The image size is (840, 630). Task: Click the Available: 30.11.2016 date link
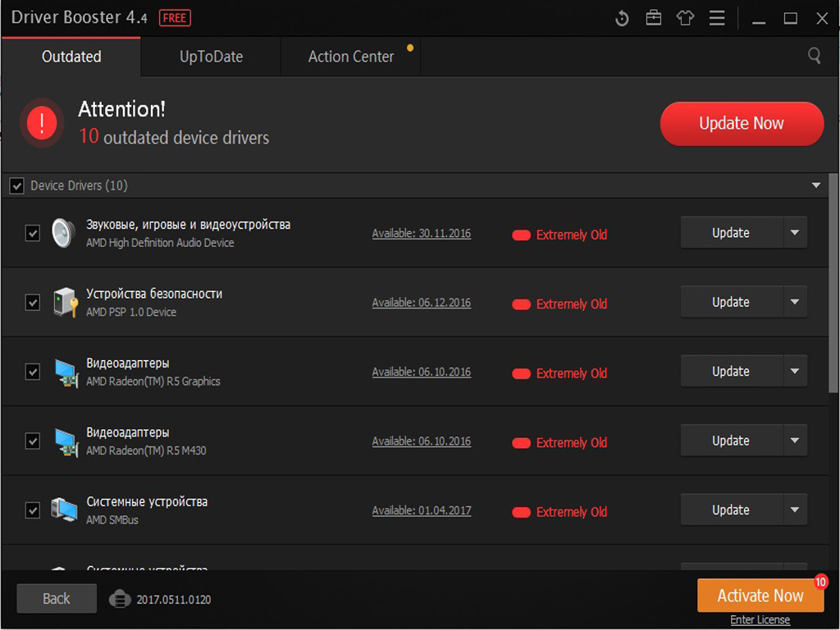[422, 233]
